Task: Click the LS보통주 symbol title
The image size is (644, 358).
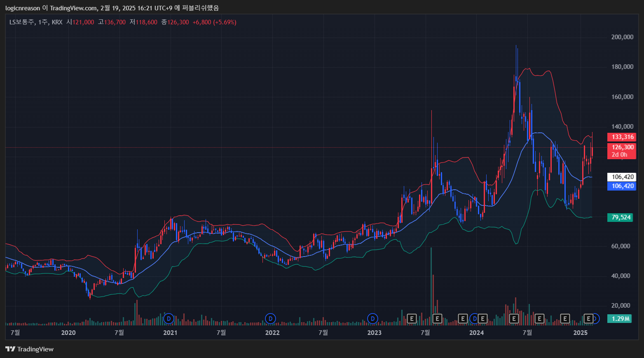Action: [x=22, y=22]
